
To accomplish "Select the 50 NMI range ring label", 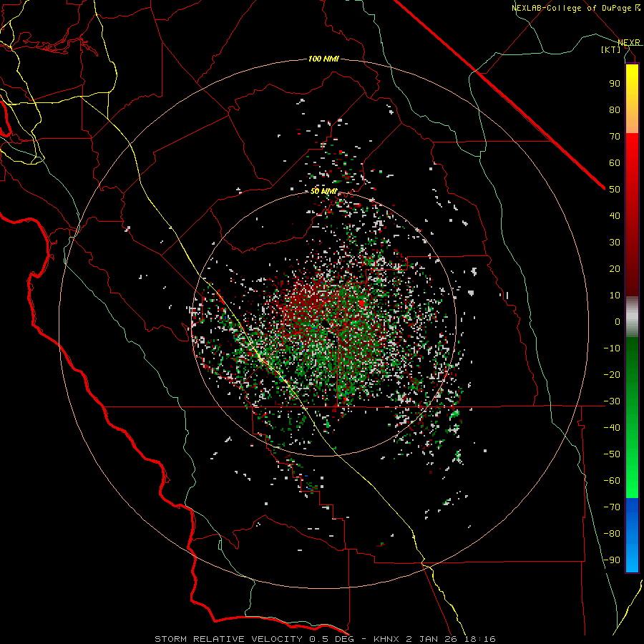I will coord(323,191).
